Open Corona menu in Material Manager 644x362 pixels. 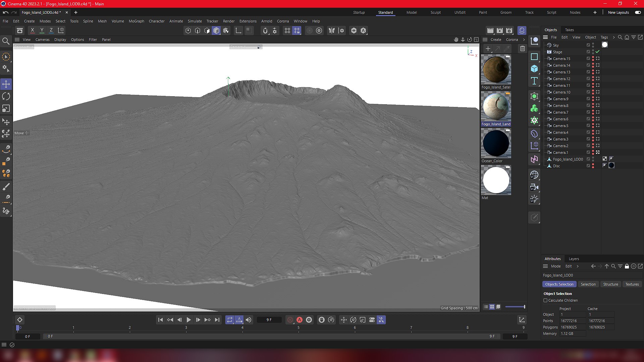tap(512, 40)
